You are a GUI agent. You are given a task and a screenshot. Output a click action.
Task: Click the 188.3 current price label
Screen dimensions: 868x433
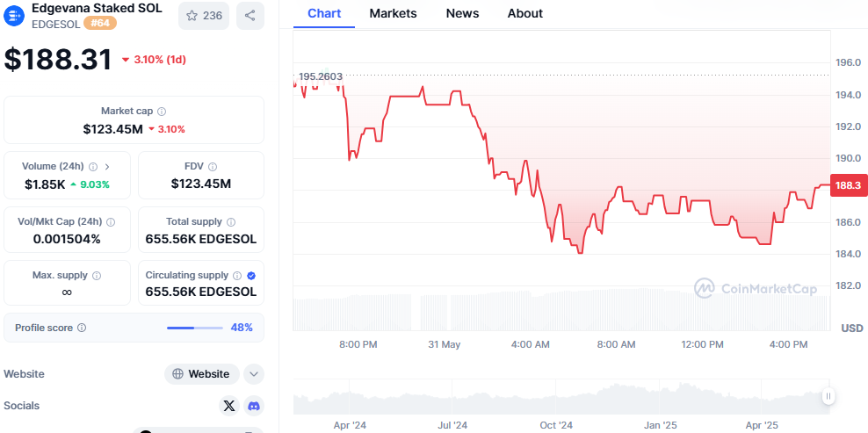pos(849,185)
